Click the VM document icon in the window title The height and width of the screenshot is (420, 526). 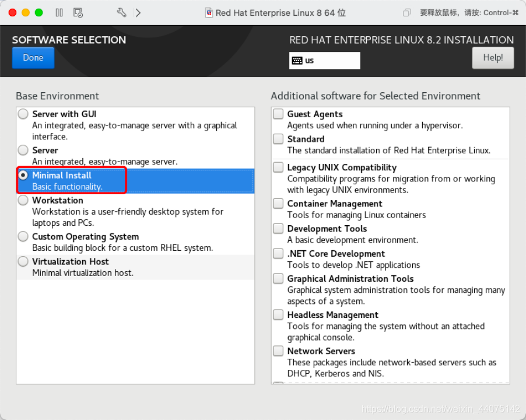point(209,13)
